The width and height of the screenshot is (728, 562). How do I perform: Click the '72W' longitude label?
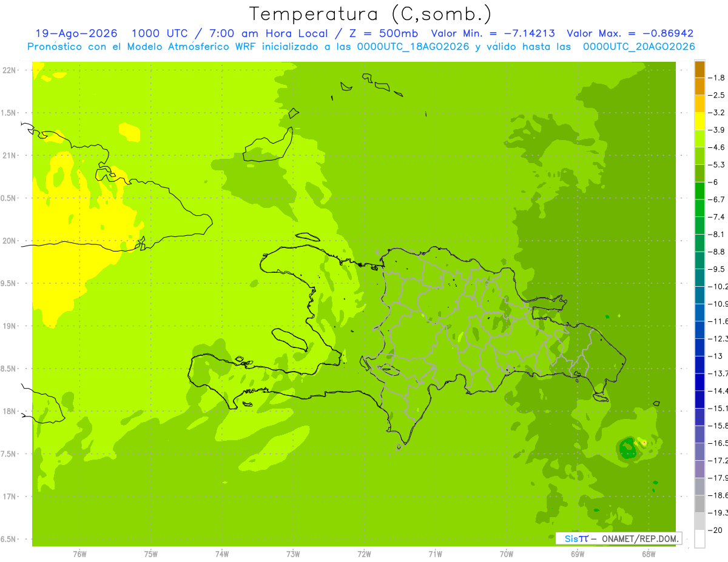click(x=364, y=554)
